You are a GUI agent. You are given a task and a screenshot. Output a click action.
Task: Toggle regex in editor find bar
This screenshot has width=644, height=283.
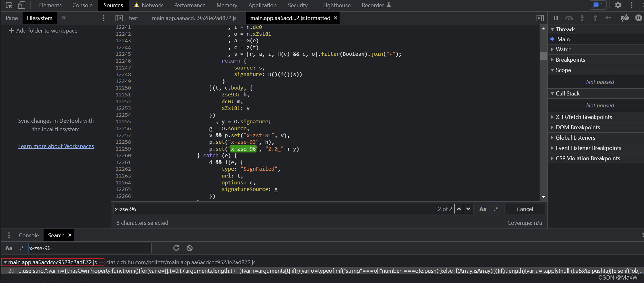coord(496,209)
